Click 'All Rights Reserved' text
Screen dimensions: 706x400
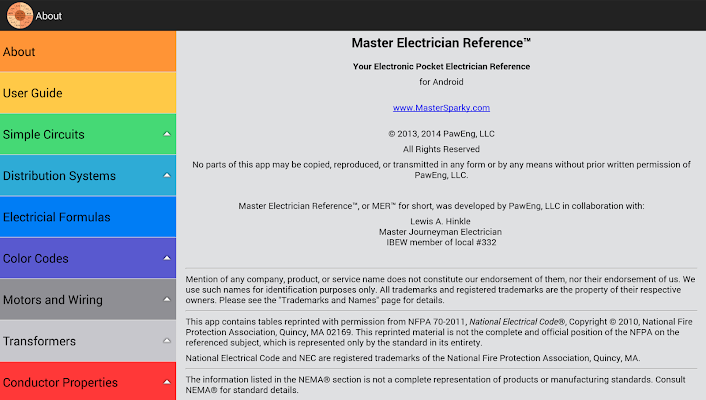[x=441, y=149]
